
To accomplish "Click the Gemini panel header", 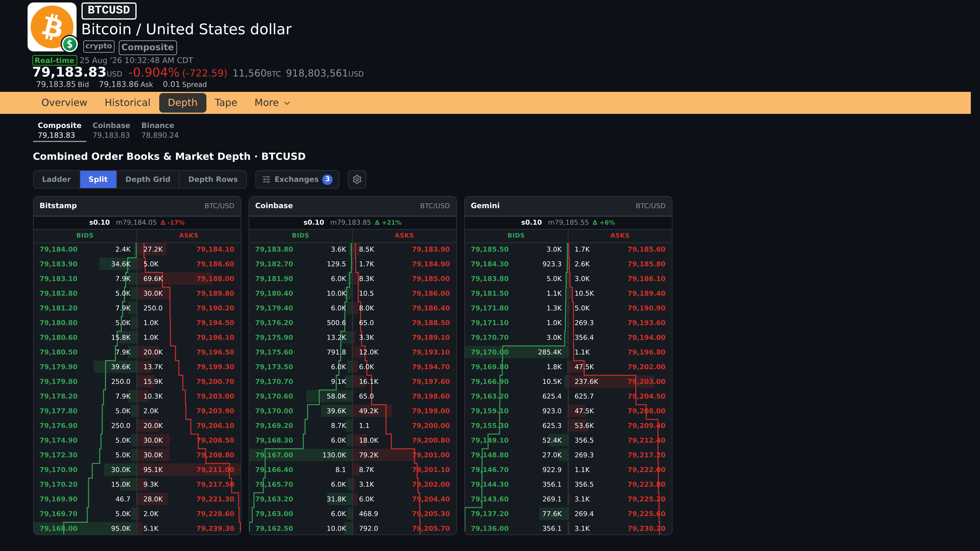I will (568, 206).
